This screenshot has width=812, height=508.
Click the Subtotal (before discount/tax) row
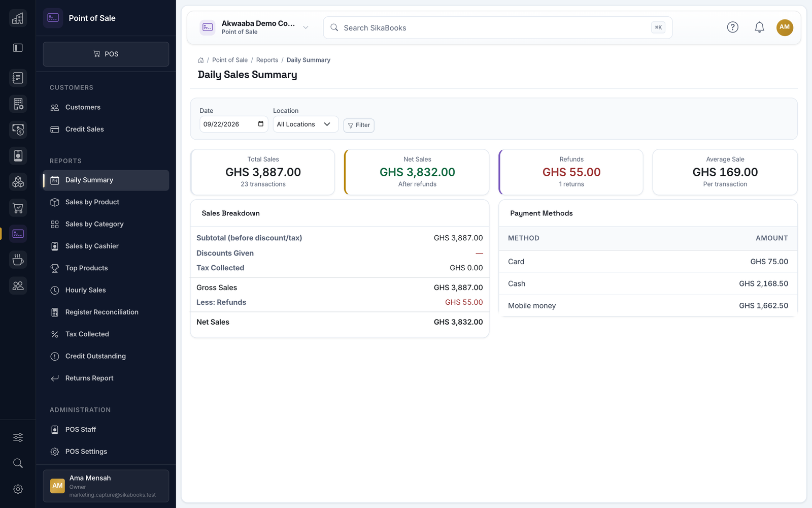(x=340, y=238)
